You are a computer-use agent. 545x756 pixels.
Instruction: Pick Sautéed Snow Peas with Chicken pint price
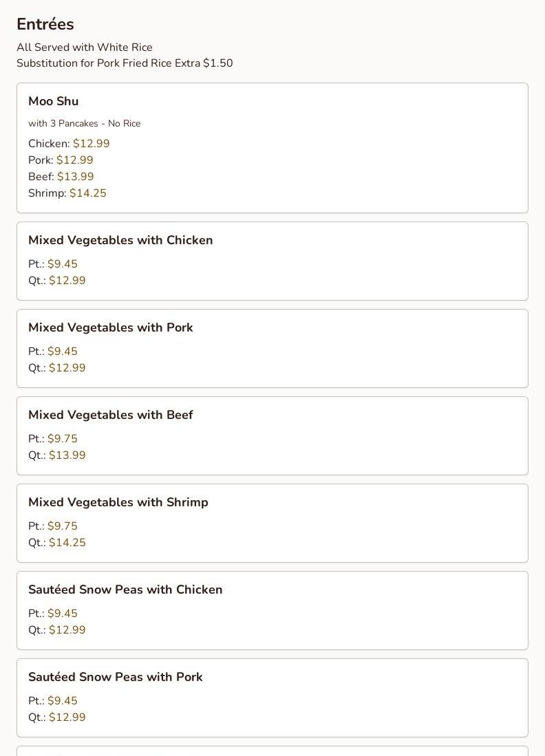click(62, 614)
